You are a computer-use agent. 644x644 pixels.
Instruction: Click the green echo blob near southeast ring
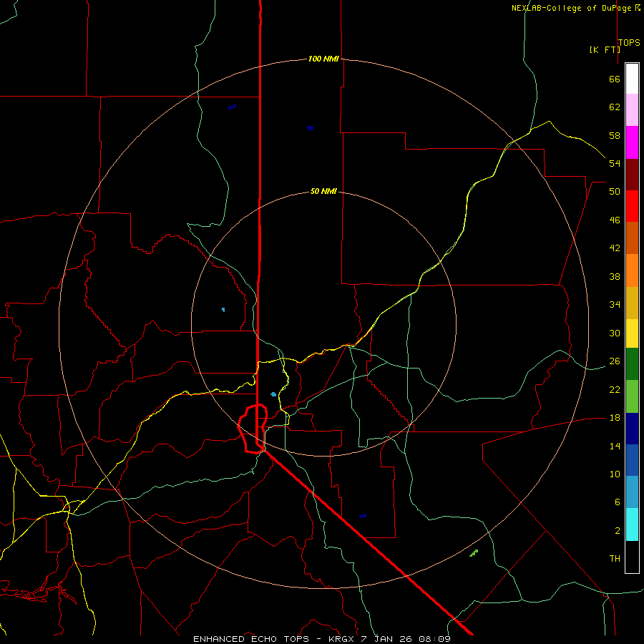474,553
